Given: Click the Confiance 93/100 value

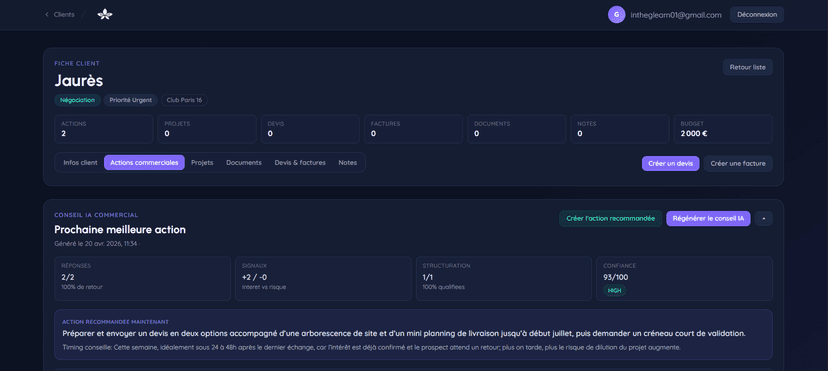Looking at the screenshot, I should pyautogui.click(x=616, y=277).
